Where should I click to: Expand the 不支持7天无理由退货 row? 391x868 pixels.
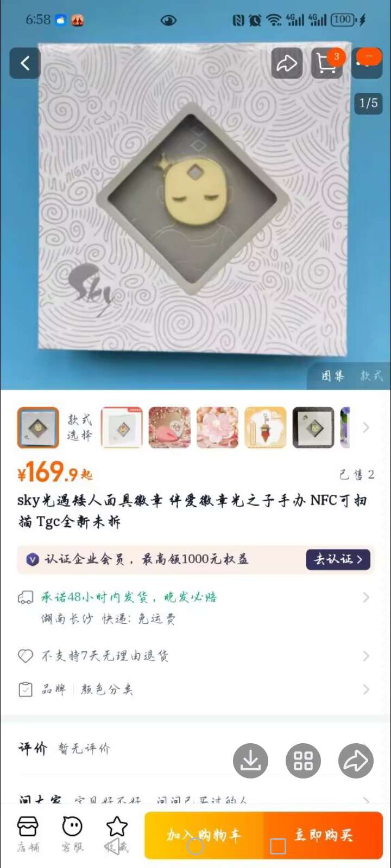(x=195, y=656)
